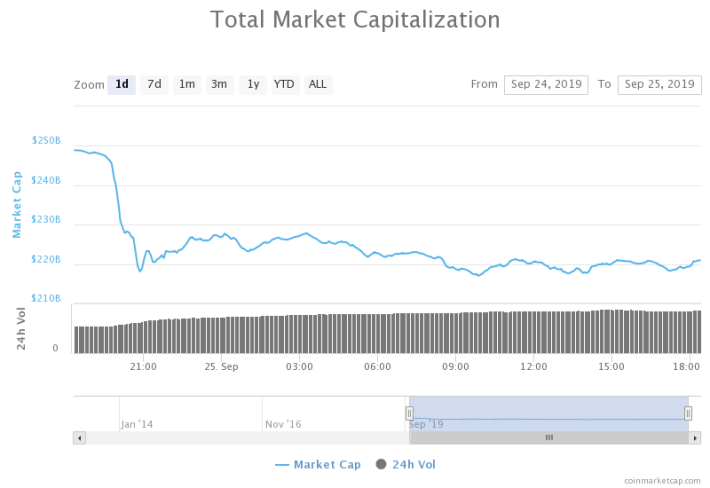Click the navigator scroll right arrow
The width and height of the screenshot is (710, 488).
pyautogui.click(x=695, y=438)
